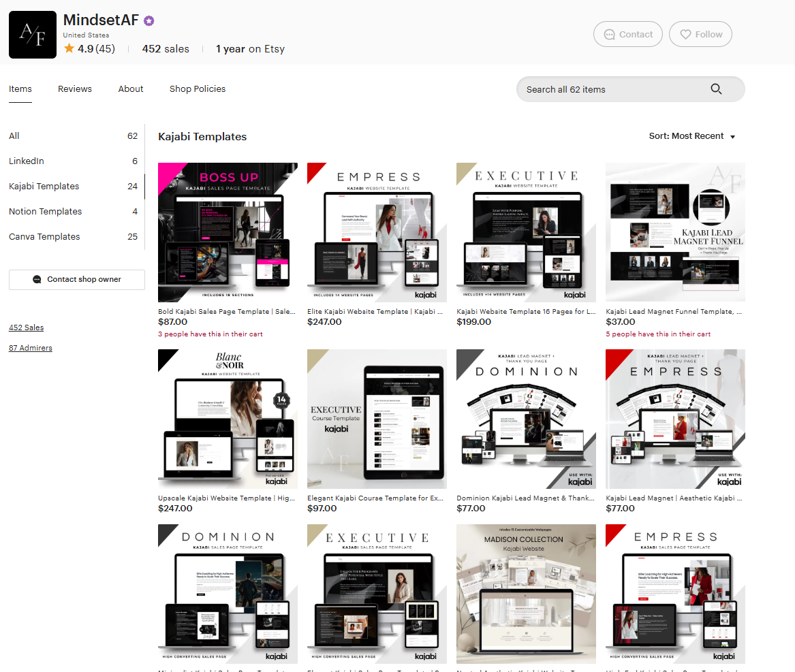Select the LinkedIn category

(x=73, y=161)
